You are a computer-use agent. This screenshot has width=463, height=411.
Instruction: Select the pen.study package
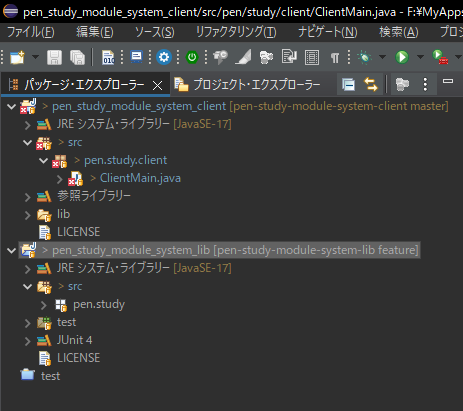(99, 304)
